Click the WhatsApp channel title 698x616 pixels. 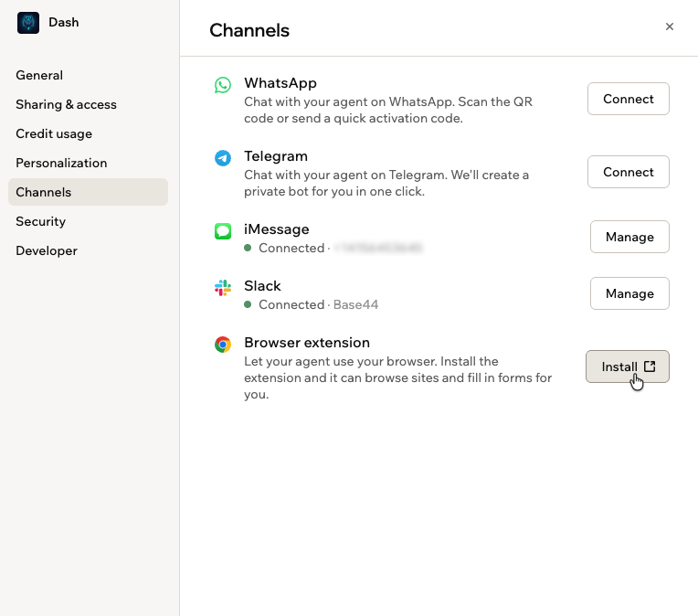[x=280, y=83]
